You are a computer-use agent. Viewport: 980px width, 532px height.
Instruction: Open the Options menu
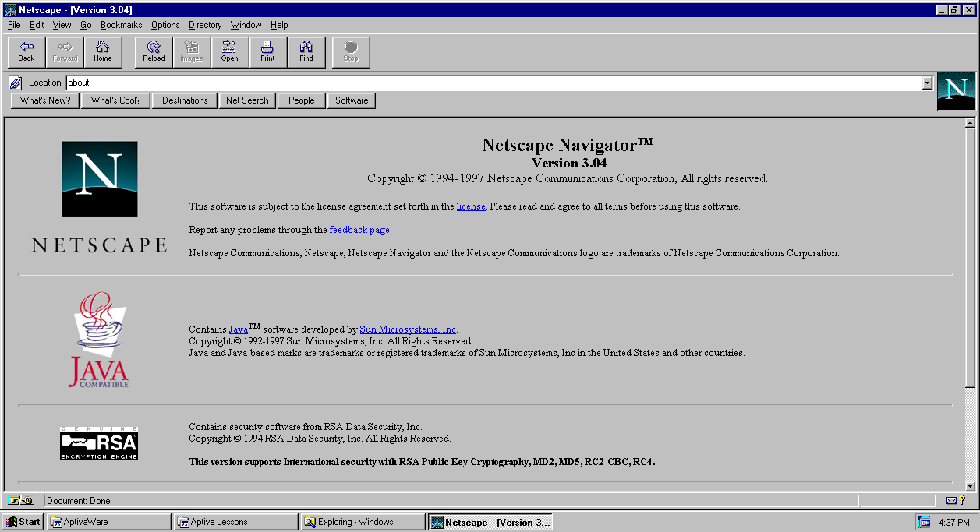point(165,25)
